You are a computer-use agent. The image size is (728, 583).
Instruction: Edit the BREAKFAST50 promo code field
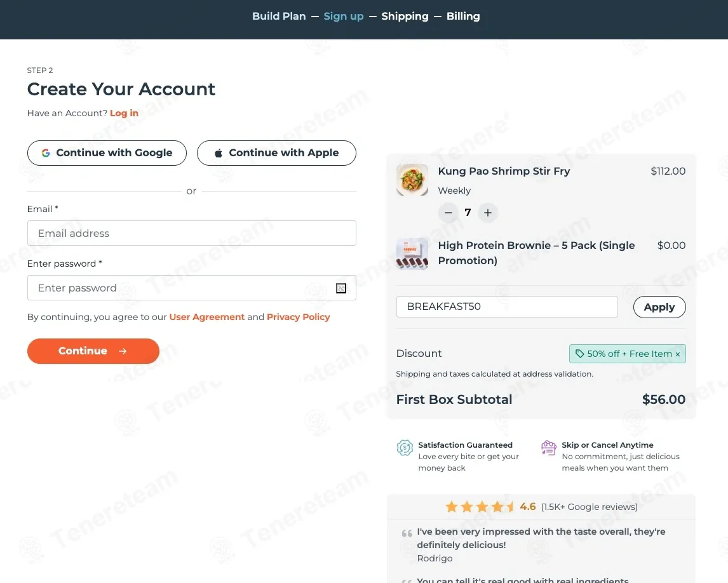[507, 307]
